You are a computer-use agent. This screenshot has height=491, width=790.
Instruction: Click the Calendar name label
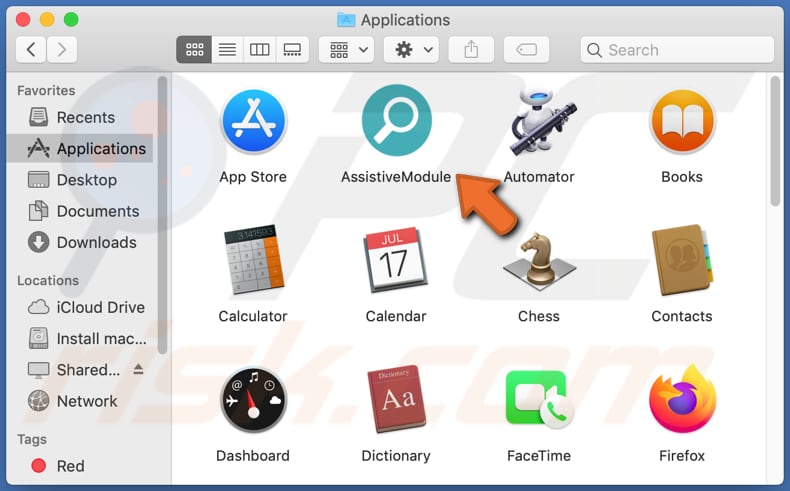pos(396,316)
